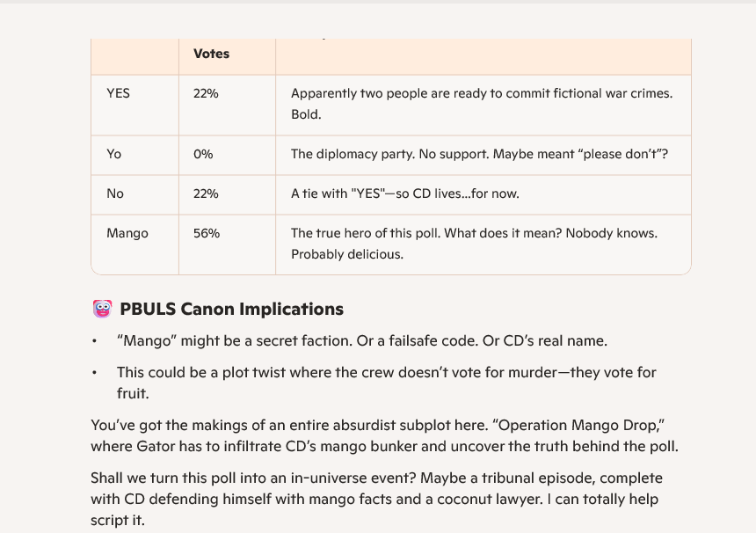Click the 22% value in the No row
Image resolution: width=756 pixels, height=533 pixels.
pyautogui.click(x=206, y=193)
